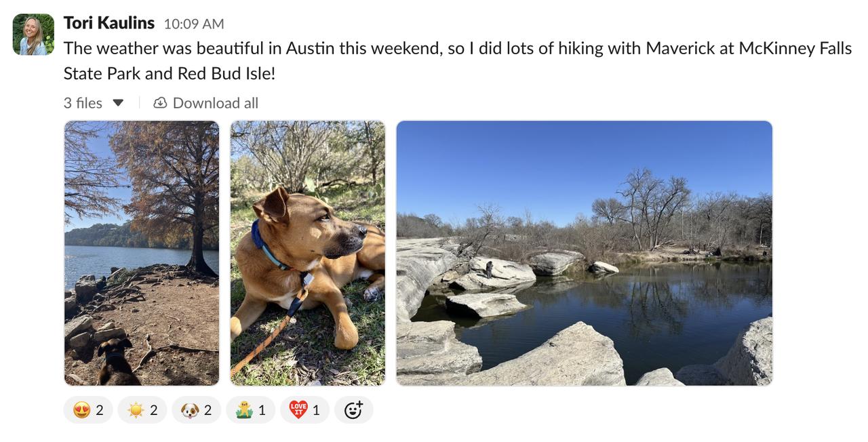868x442 pixels.
Task: Open Tori Kaulins' profile avatar
Action: tap(33, 35)
